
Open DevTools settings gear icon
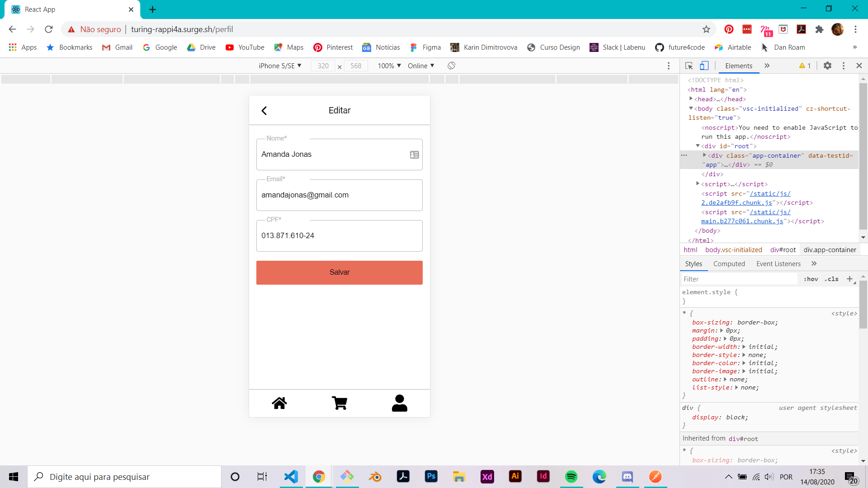827,66
